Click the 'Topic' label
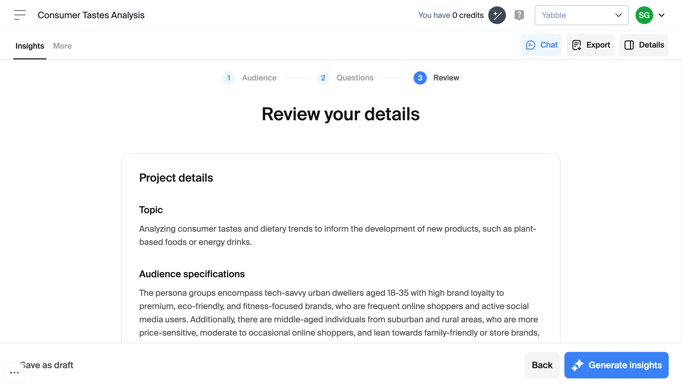The height and width of the screenshot is (387, 682). pos(151,210)
